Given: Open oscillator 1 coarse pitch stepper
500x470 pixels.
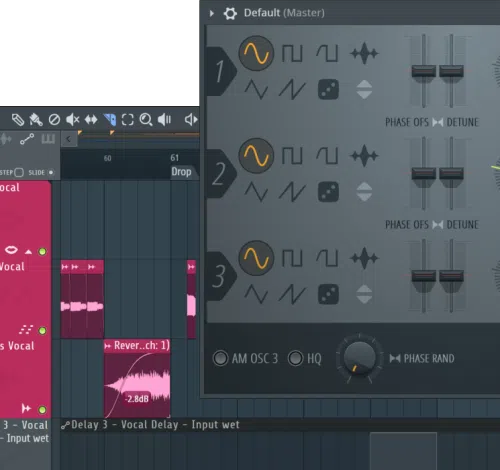Looking at the screenshot, I should (x=364, y=89).
